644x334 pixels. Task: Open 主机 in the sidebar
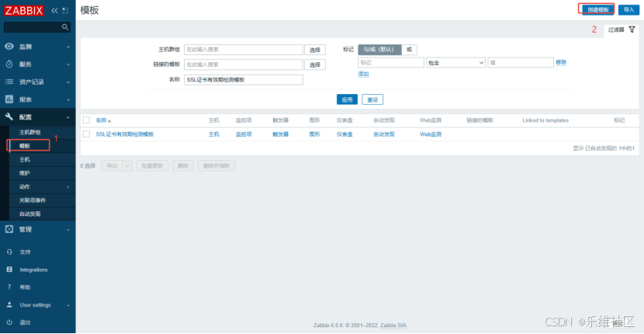pos(25,159)
